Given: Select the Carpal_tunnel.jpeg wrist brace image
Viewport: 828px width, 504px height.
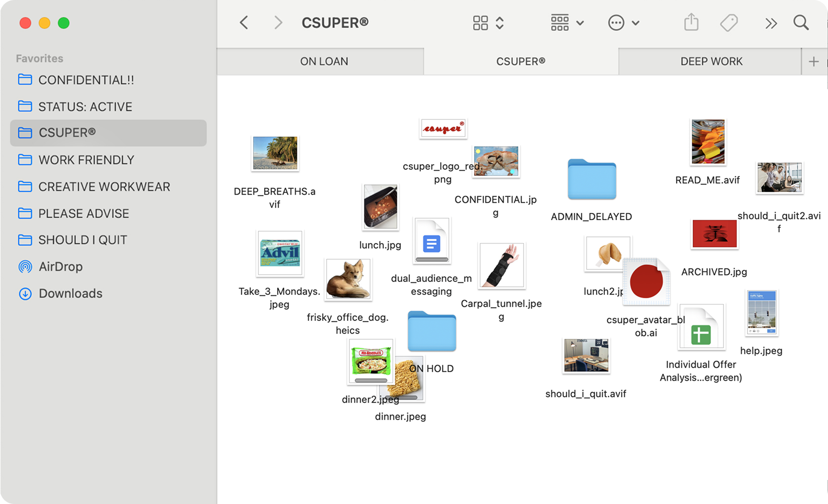Looking at the screenshot, I should tap(501, 266).
